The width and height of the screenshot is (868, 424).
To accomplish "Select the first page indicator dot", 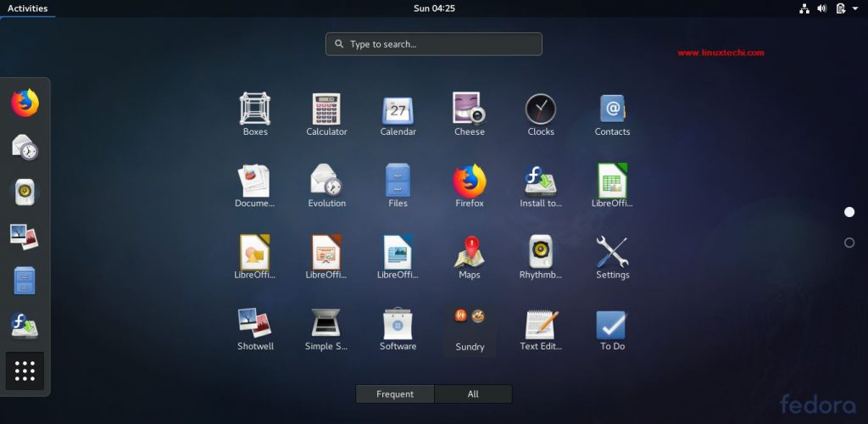I will pyautogui.click(x=849, y=212).
